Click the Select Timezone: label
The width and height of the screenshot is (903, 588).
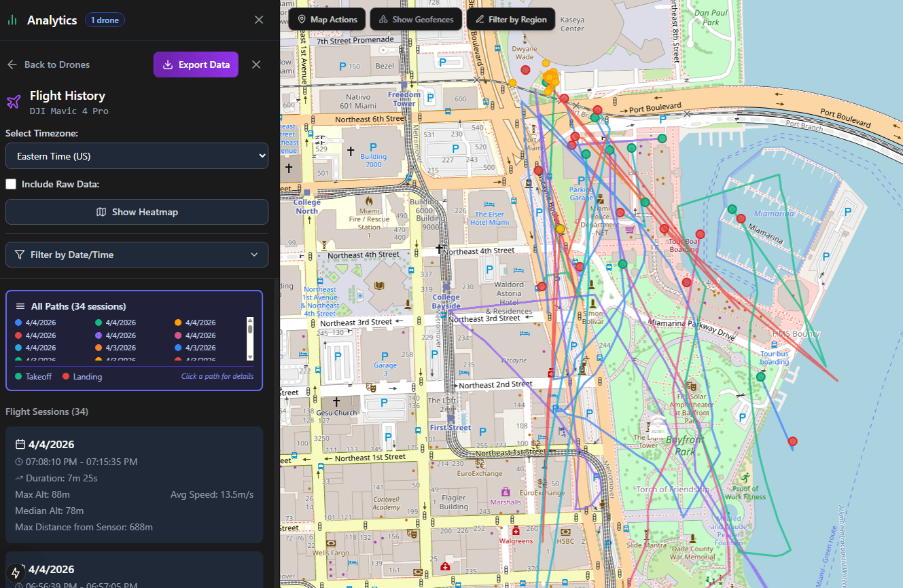pos(41,134)
